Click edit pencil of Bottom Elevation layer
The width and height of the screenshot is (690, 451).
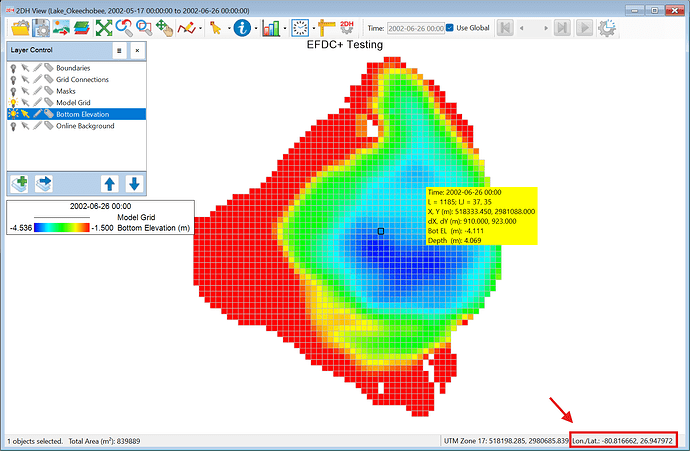[37, 114]
